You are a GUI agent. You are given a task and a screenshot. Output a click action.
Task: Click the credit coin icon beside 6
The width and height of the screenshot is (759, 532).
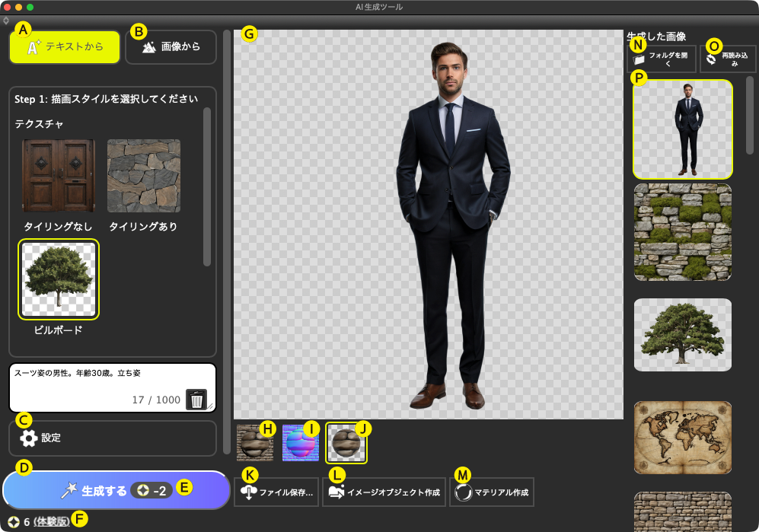(x=13, y=522)
